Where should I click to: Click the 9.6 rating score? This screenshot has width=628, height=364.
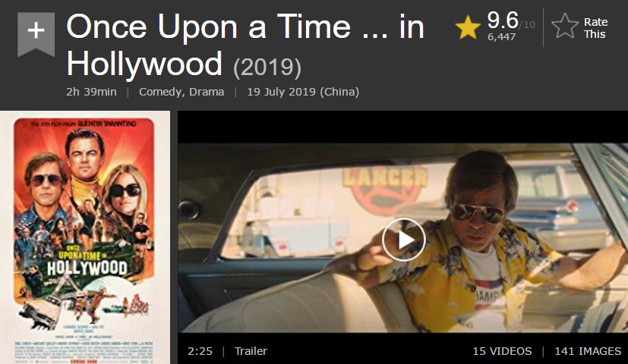pyautogui.click(x=503, y=20)
